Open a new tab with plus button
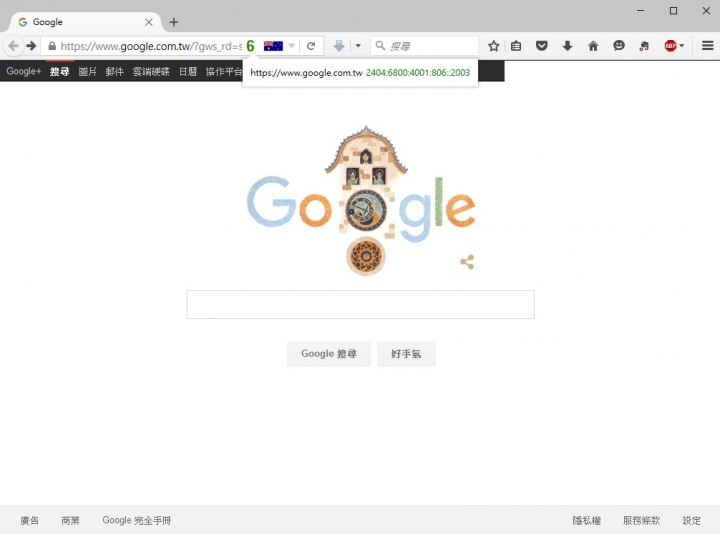This screenshot has height=534, width=720. (x=174, y=22)
